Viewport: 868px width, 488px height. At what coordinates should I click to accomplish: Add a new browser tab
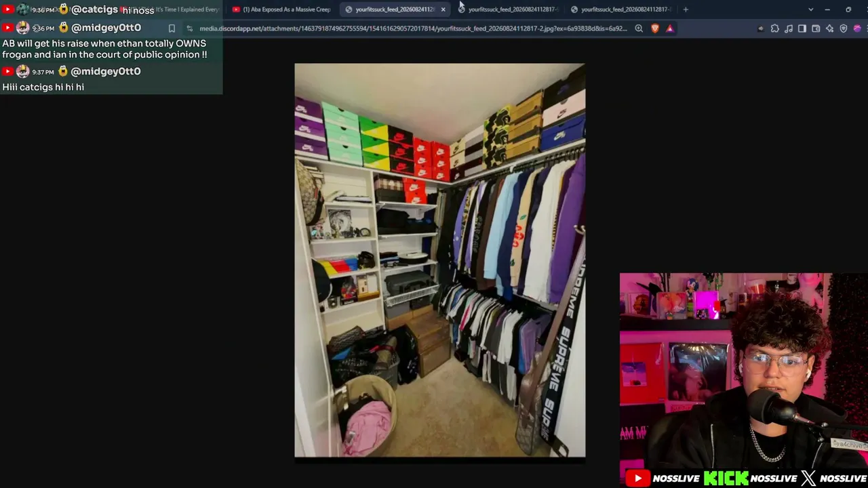[x=686, y=9]
